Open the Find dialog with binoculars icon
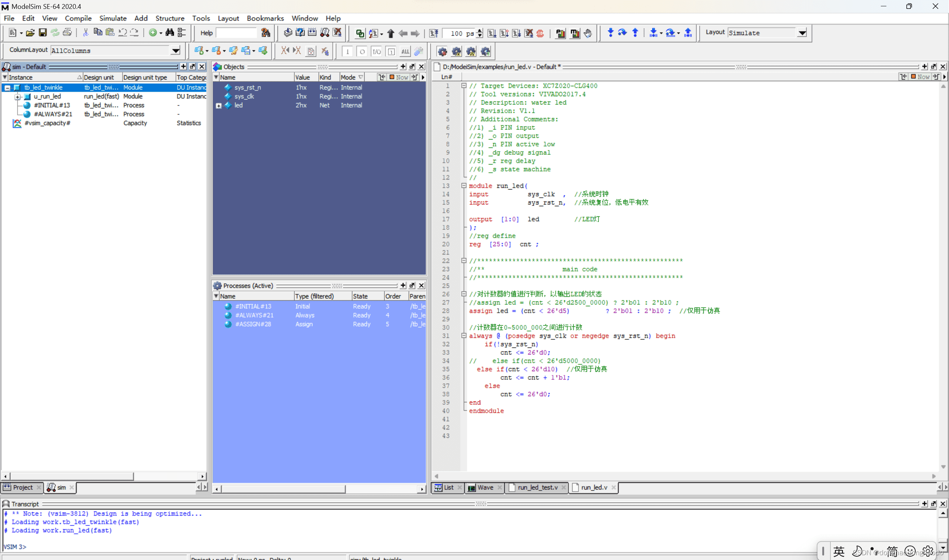The height and width of the screenshot is (560, 949). click(170, 33)
